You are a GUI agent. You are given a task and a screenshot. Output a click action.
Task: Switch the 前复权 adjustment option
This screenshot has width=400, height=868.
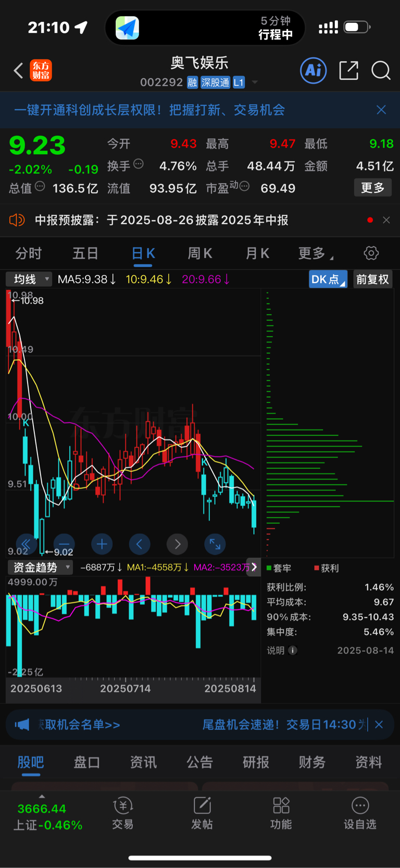point(372,279)
